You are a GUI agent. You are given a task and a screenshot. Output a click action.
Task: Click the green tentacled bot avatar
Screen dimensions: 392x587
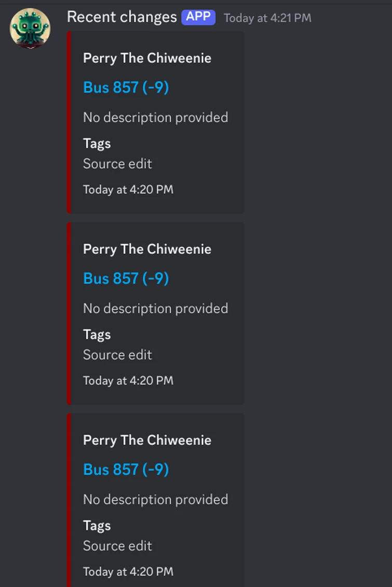point(30,28)
